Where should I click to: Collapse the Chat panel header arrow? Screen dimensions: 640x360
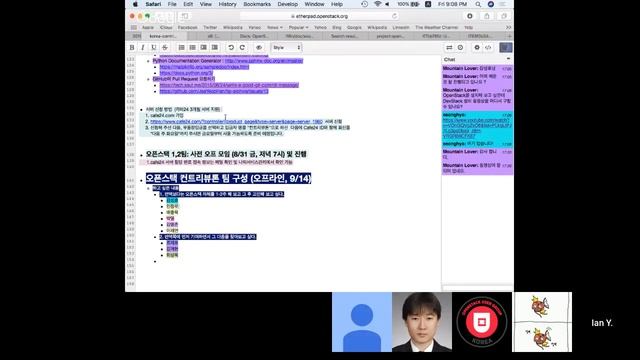click(x=508, y=59)
